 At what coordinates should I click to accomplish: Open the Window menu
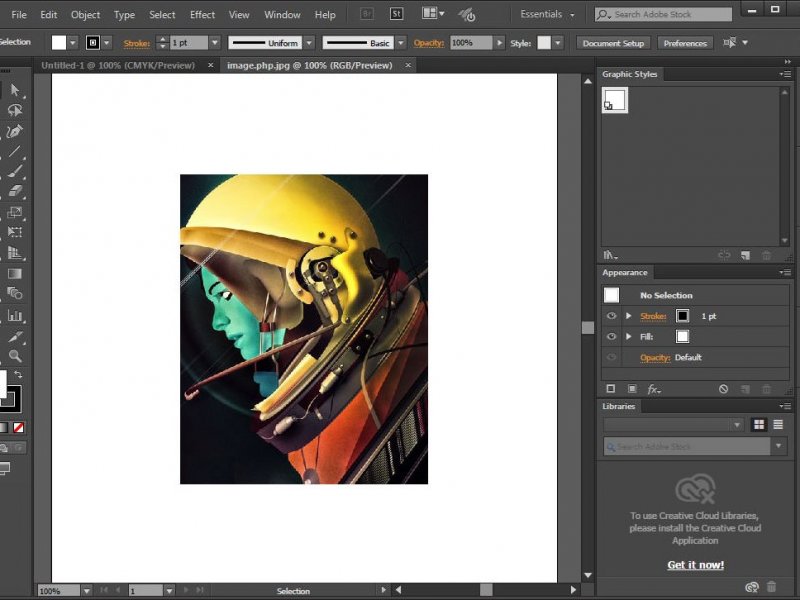282,15
